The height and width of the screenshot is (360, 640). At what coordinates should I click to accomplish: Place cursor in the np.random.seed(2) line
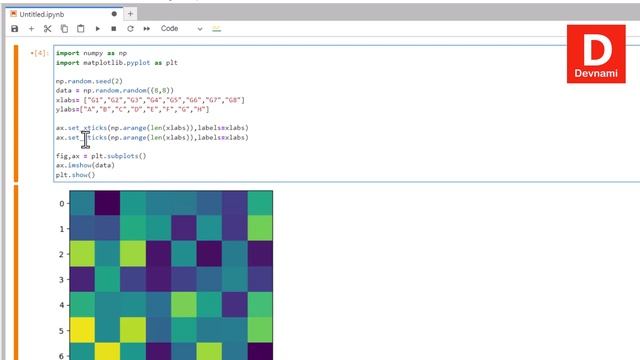pyautogui.click(x=89, y=81)
